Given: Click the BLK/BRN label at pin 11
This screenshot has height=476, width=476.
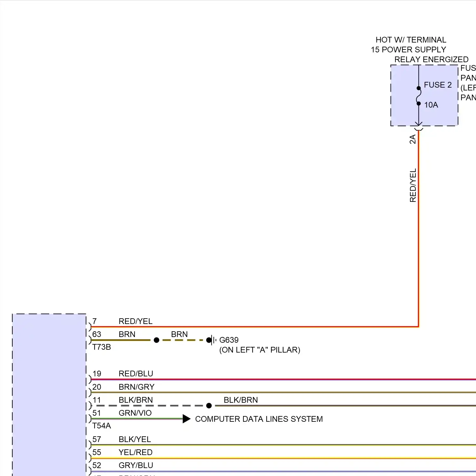Looking at the screenshot, I should pyautogui.click(x=136, y=400).
